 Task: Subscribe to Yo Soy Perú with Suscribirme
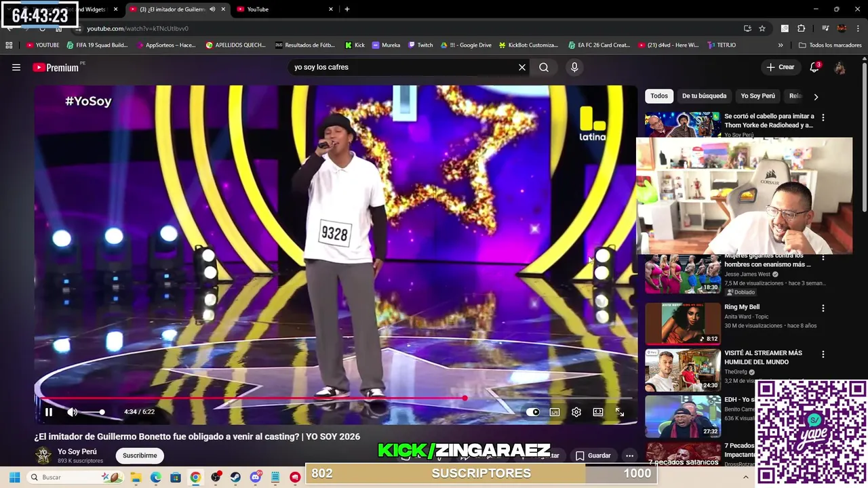(x=140, y=455)
